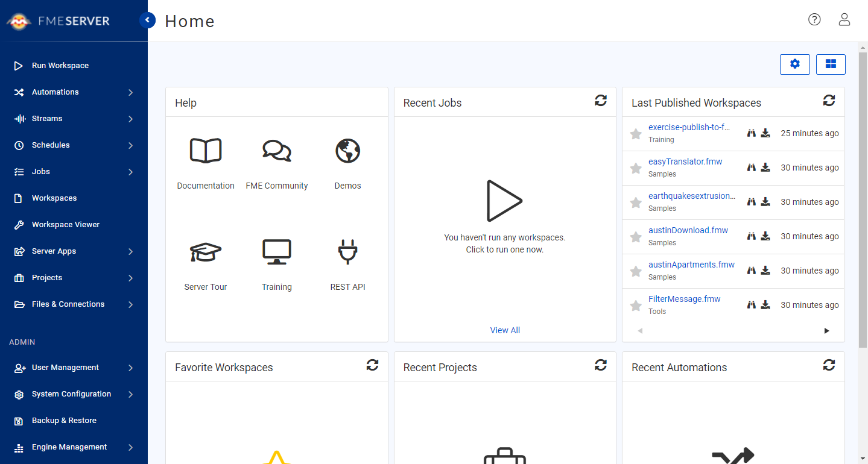Viewport: 868px width, 464px height.
Task: Launch the Server Tour graduation cap icon
Action: click(x=206, y=252)
